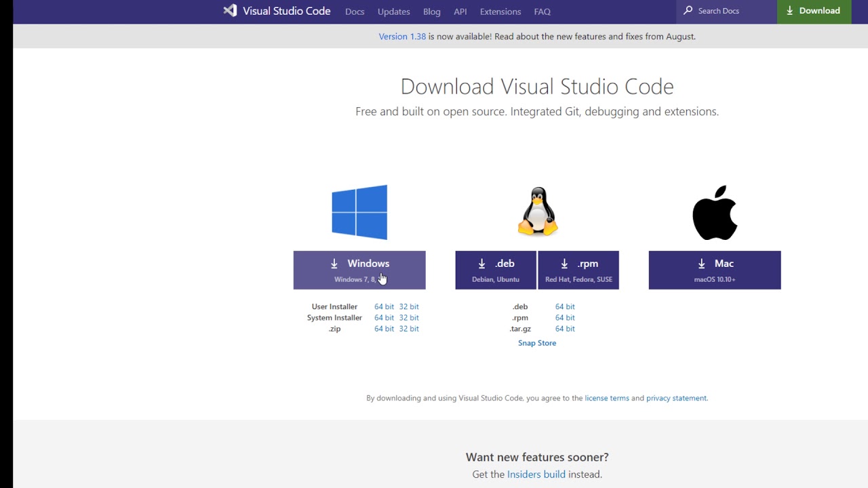Download the Windows installer button
Screen dimensions: 868x488
(359, 270)
